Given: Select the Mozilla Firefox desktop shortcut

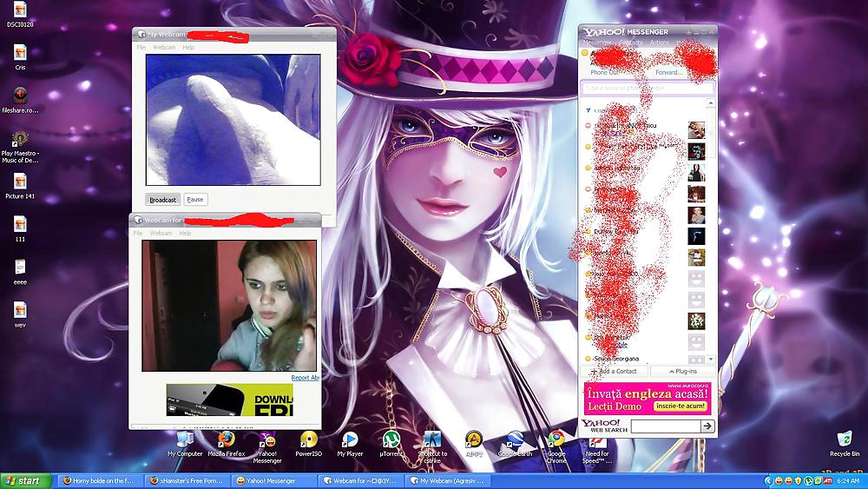Looking at the screenshot, I should coord(226,444).
